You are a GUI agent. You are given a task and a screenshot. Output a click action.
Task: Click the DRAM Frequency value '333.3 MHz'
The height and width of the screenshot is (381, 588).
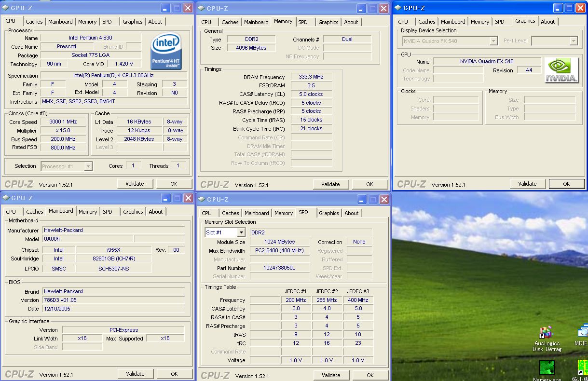pos(311,77)
